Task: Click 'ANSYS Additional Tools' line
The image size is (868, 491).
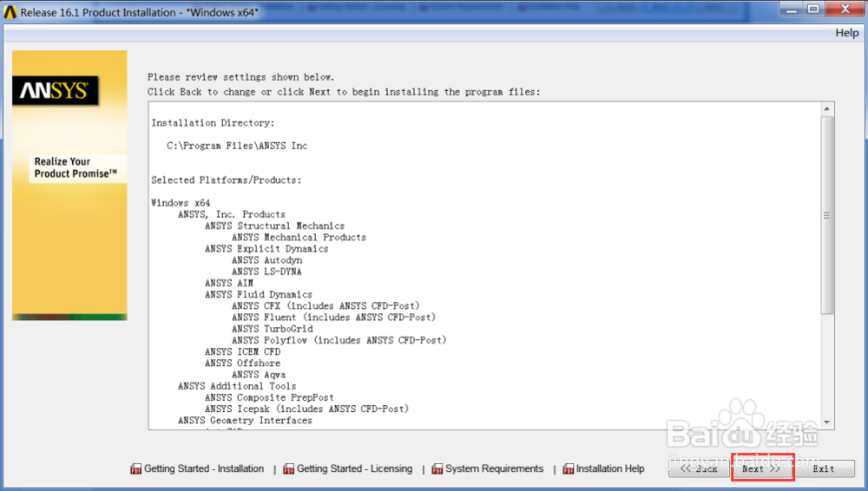Action: pos(237,386)
